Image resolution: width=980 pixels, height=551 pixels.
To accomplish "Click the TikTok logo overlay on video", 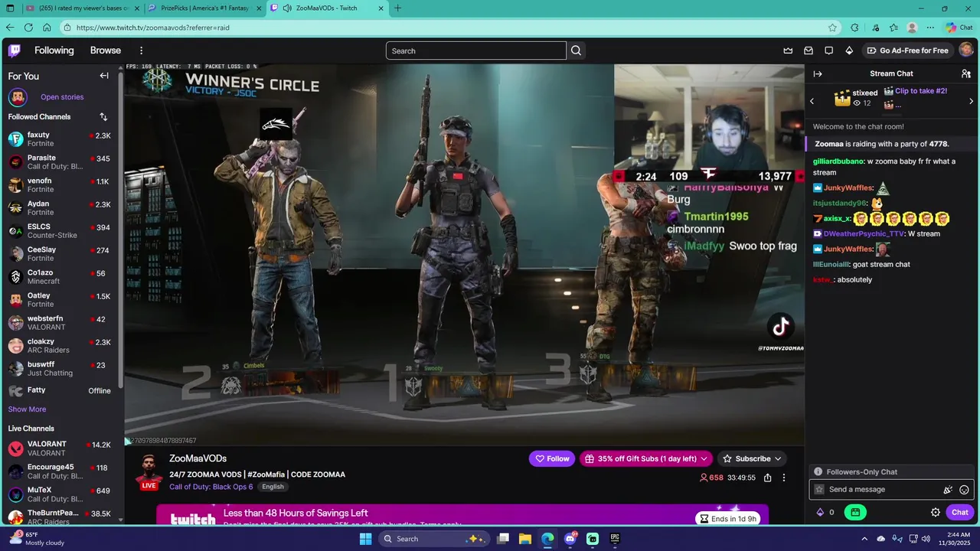I will pyautogui.click(x=781, y=328).
